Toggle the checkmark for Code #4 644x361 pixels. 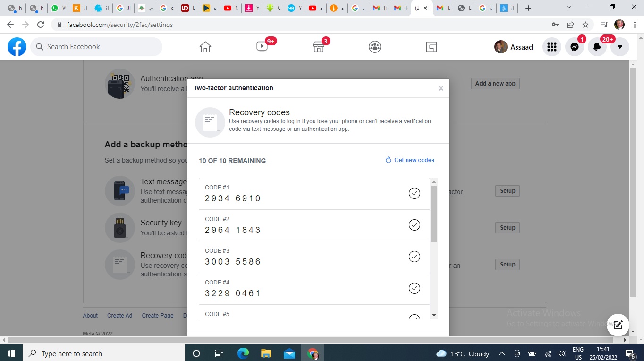pos(414,288)
